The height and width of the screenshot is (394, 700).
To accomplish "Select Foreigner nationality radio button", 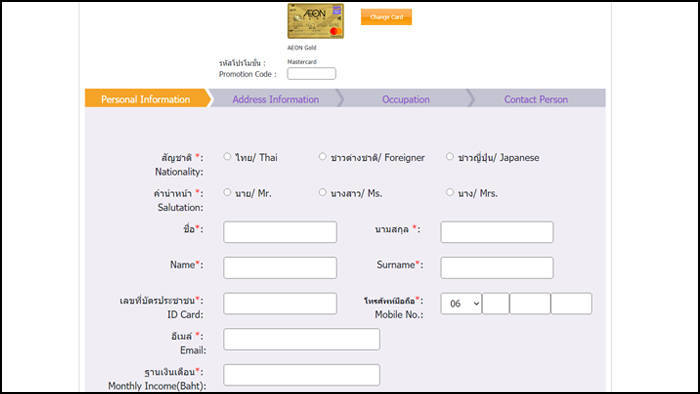I will (x=322, y=157).
